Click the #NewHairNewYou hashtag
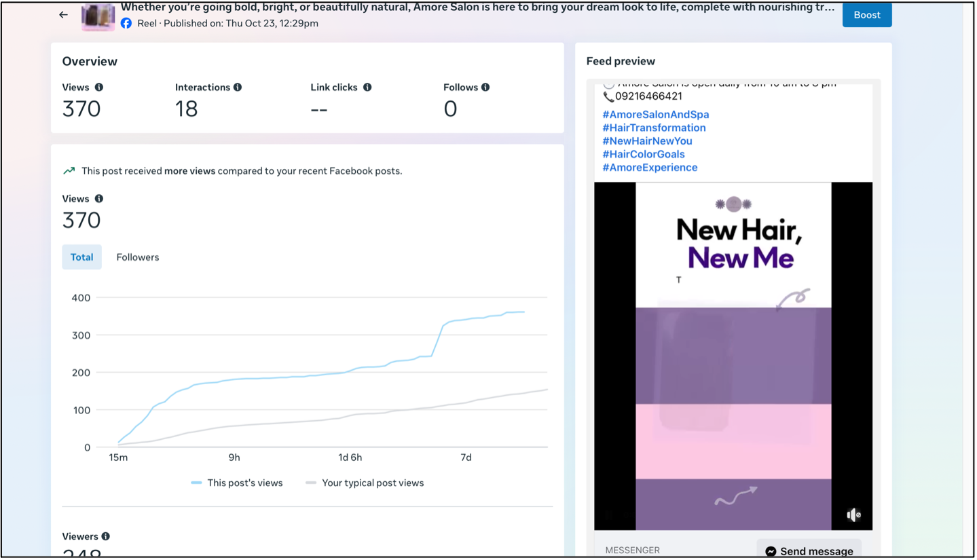The width and height of the screenshot is (977, 560). 647,141
